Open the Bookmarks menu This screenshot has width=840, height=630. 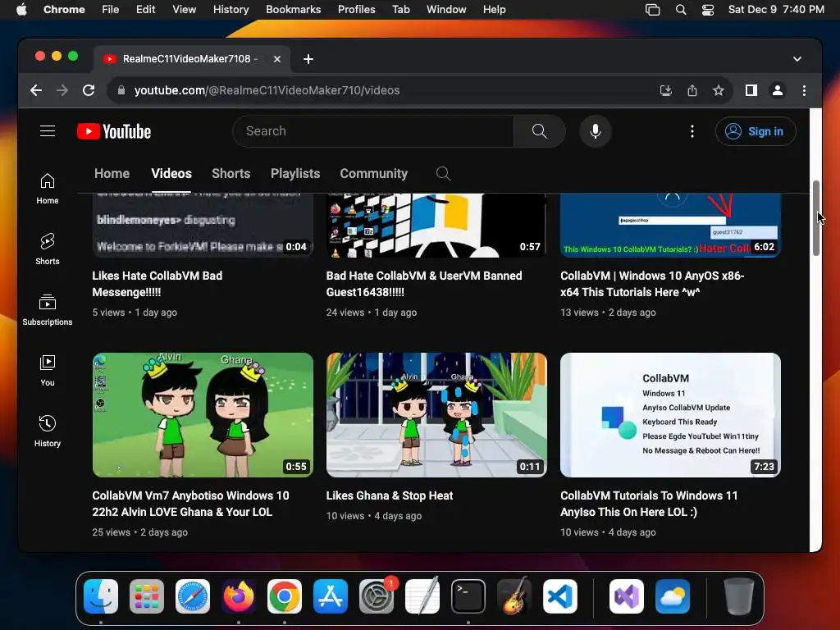(294, 10)
